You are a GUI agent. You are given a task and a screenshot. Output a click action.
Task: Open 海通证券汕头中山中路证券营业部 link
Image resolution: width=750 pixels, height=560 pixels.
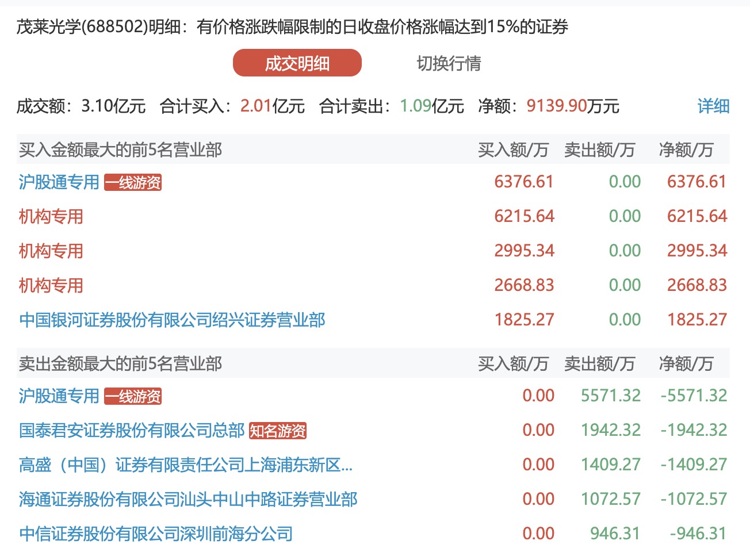188,500
